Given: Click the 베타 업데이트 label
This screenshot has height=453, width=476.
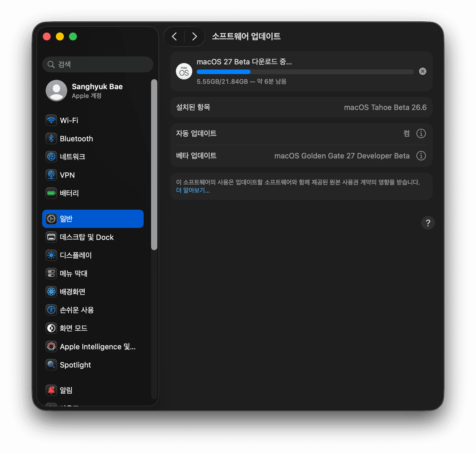Looking at the screenshot, I should click(196, 156).
